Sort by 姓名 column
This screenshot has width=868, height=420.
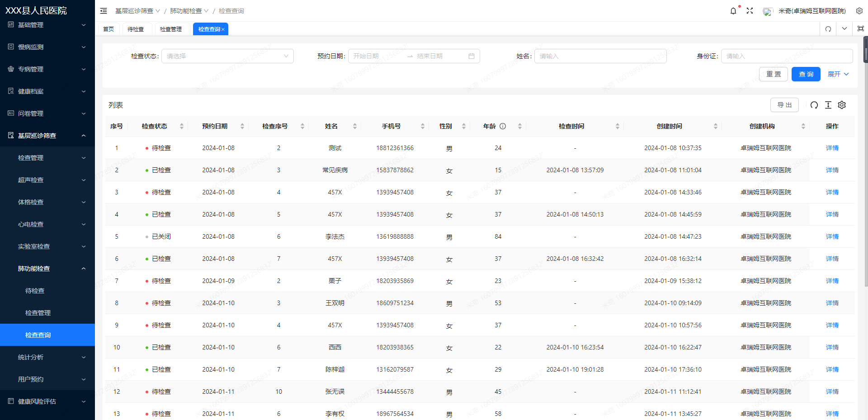click(355, 126)
